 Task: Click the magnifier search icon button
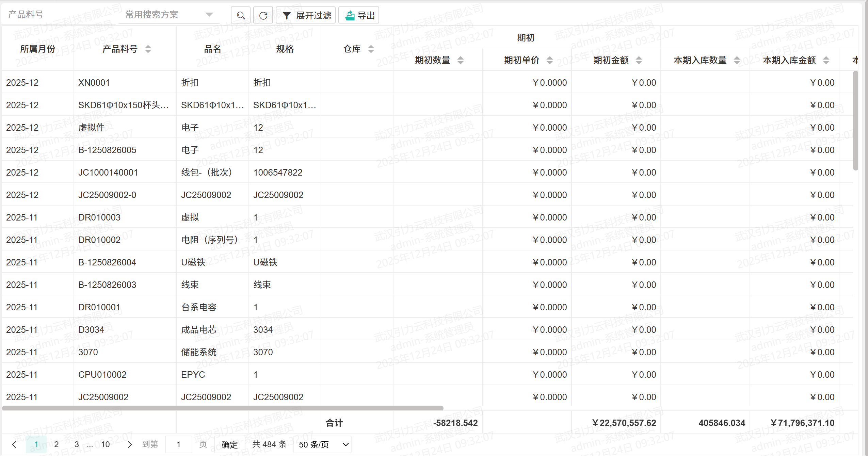[240, 15]
